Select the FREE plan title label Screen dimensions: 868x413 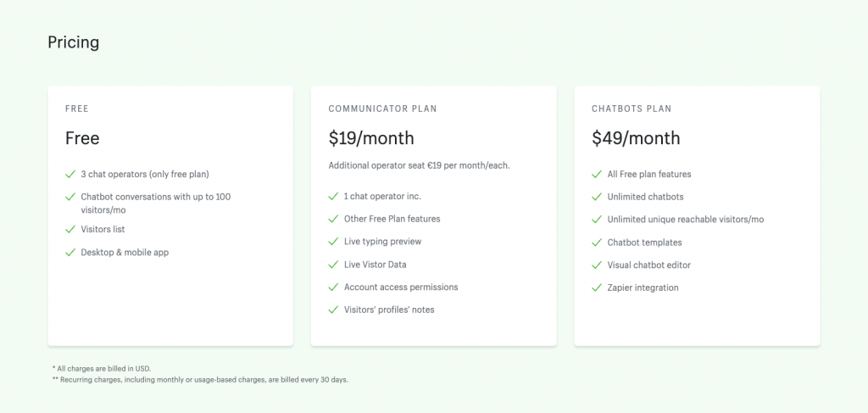click(x=77, y=109)
